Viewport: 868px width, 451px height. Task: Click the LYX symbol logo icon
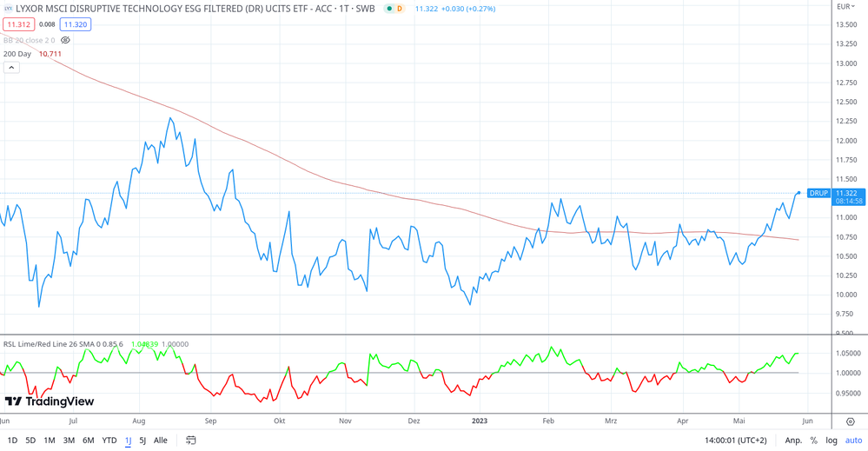tap(9, 9)
